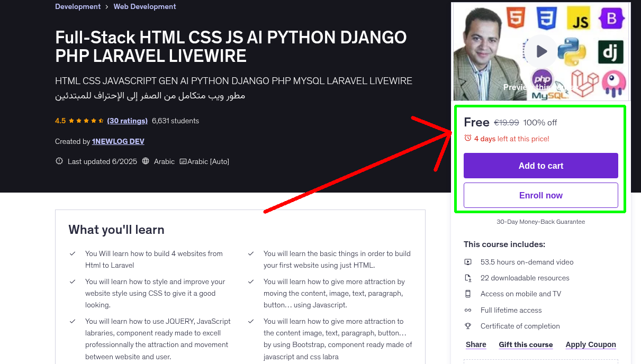641x364 pixels.
Task: Click checkmark beside 'build 4 websites' item
Action: pyautogui.click(x=73, y=254)
